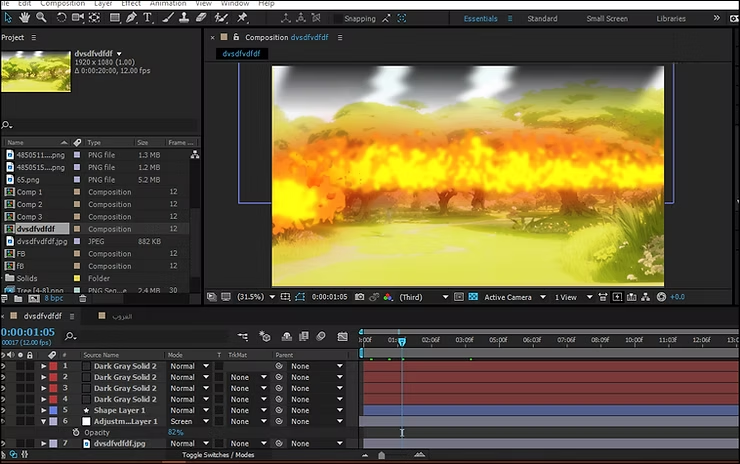Open the Layer menu

pos(103,3)
